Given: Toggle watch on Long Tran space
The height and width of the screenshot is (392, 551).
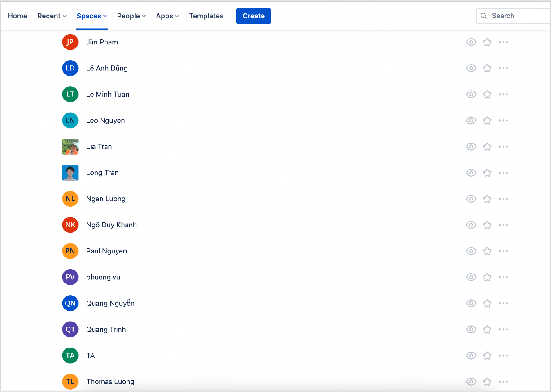Looking at the screenshot, I should tap(471, 173).
